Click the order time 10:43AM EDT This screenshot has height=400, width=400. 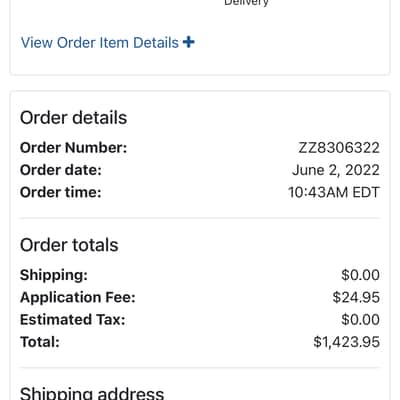click(334, 192)
